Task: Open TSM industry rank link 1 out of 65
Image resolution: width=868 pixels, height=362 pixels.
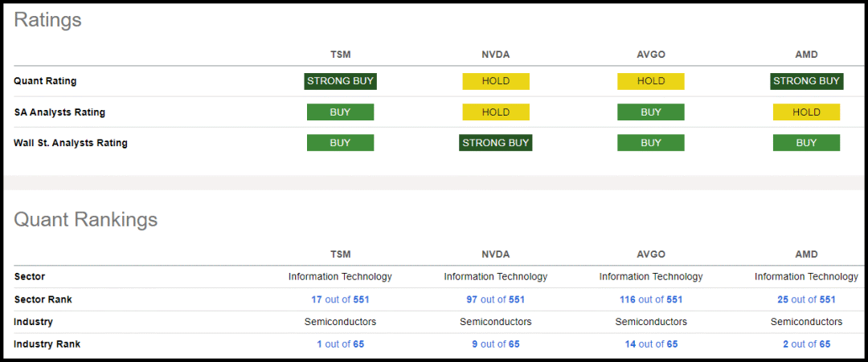Action: 341,344
